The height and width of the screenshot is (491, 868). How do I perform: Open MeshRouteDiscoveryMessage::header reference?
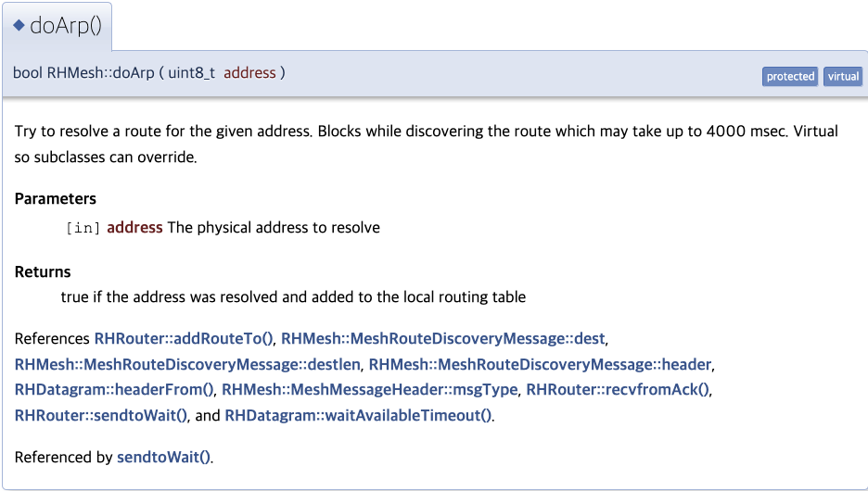coord(540,364)
